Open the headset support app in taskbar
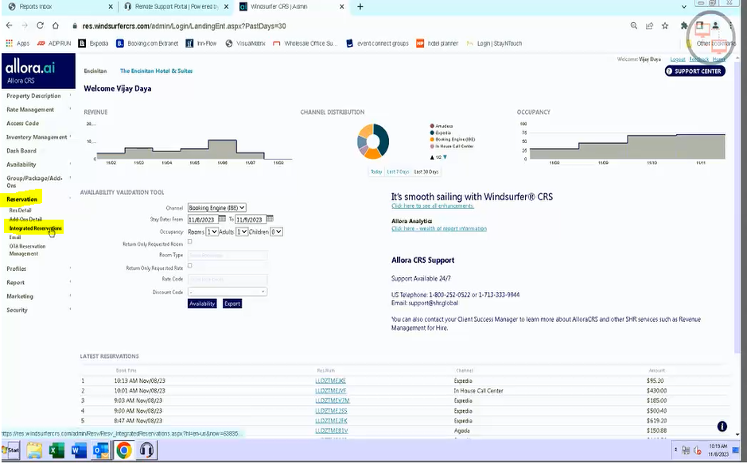The height and width of the screenshot is (464, 748). (146, 450)
